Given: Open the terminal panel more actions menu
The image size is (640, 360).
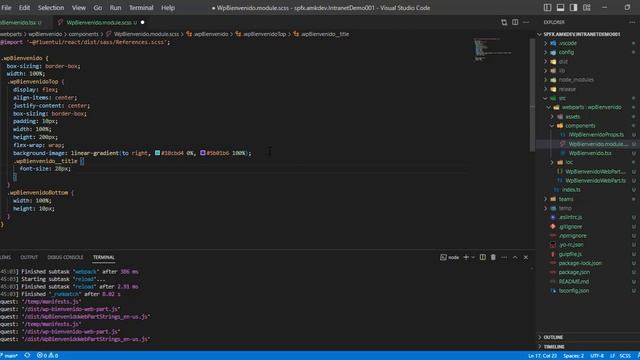Looking at the screenshot, I should click(504, 257).
